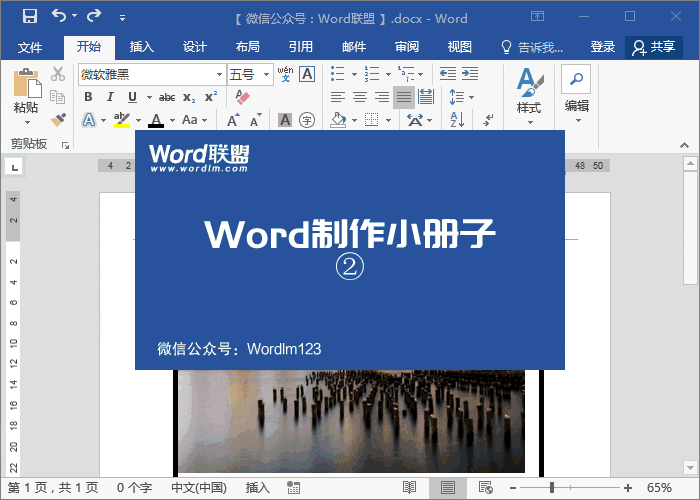Screen dimensions: 700x500
Task: Apply text effects with glowing A
Action: tap(89, 120)
